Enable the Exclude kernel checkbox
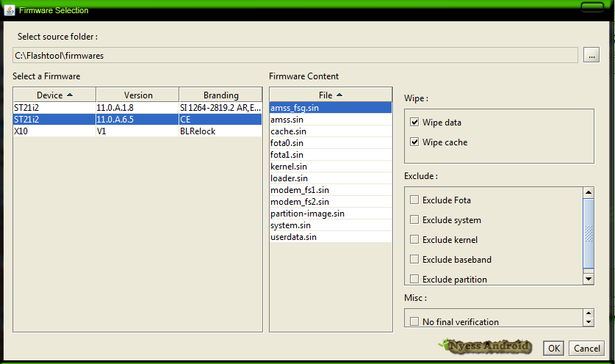 414,239
